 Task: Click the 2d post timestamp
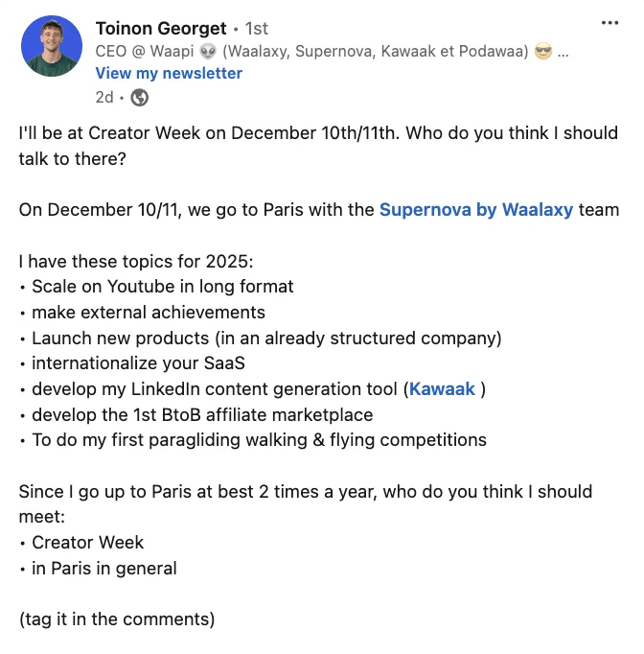104,98
